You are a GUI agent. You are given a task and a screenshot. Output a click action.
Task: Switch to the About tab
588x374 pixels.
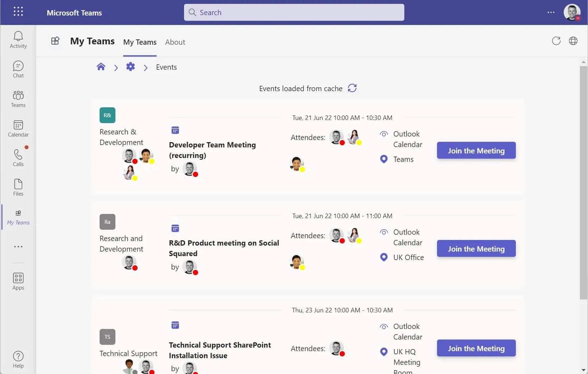tap(175, 42)
